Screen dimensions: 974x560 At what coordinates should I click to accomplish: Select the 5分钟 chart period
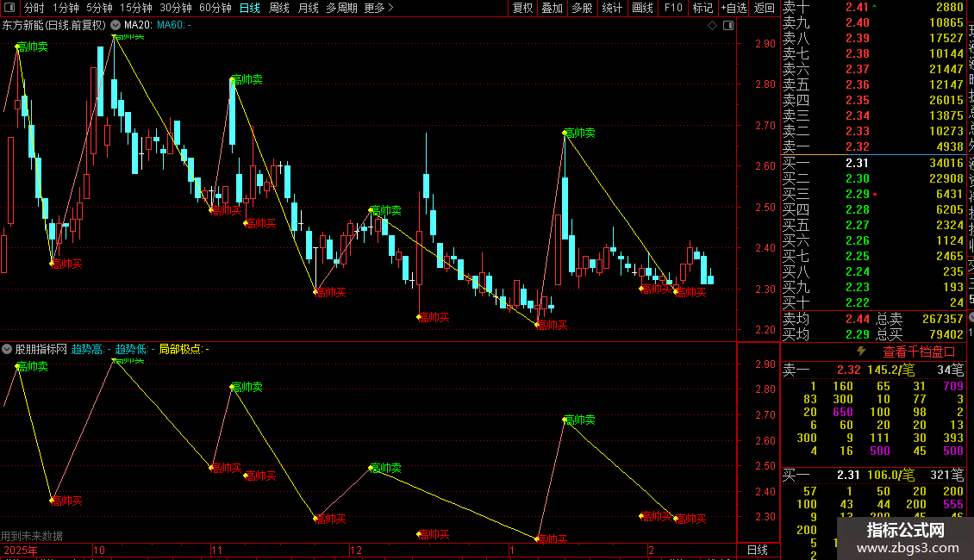[99, 8]
